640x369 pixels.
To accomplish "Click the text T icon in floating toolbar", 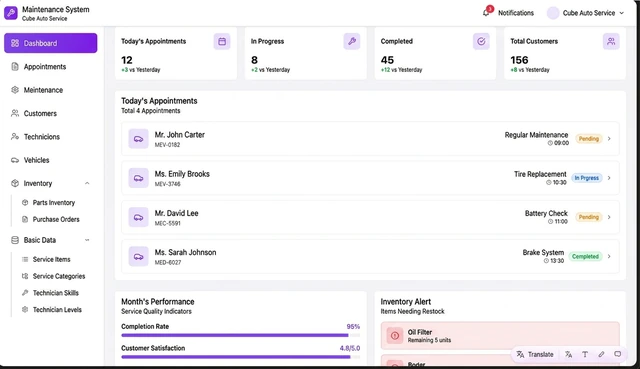I will [585, 354].
